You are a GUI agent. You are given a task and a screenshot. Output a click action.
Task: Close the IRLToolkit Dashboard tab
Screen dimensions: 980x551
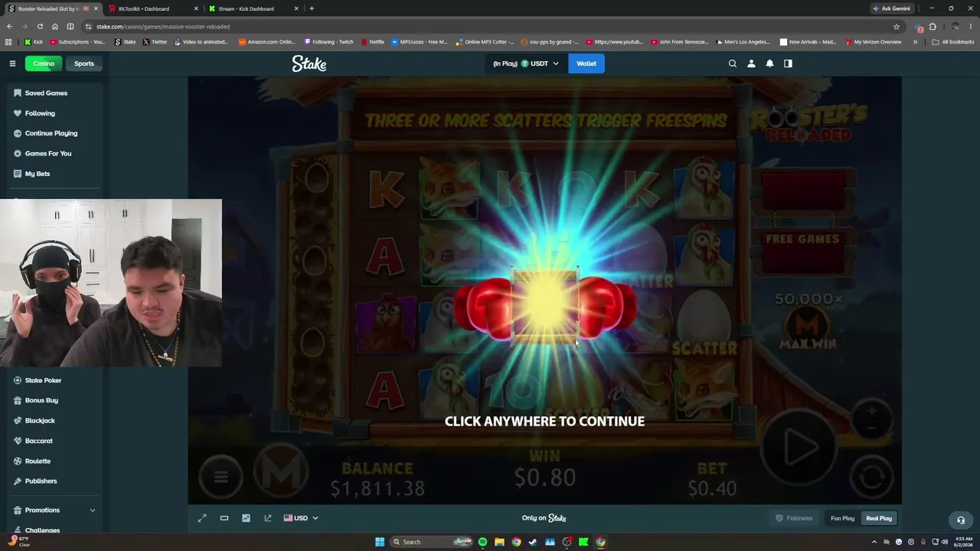[196, 8]
